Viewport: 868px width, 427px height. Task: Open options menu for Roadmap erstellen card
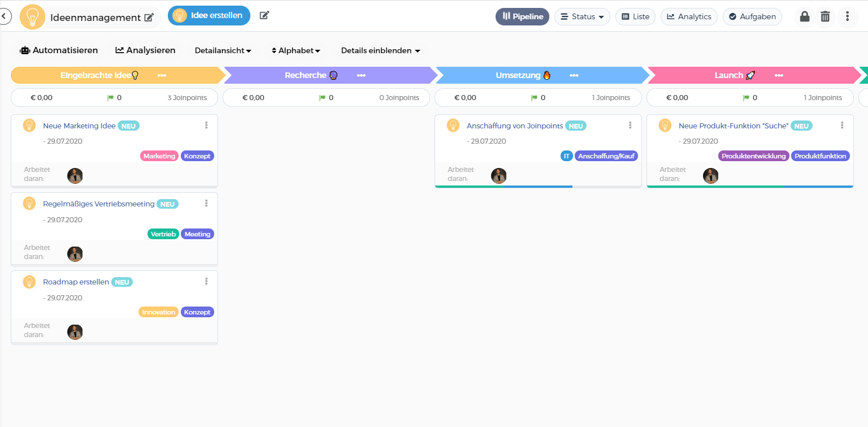[x=206, y=281]
